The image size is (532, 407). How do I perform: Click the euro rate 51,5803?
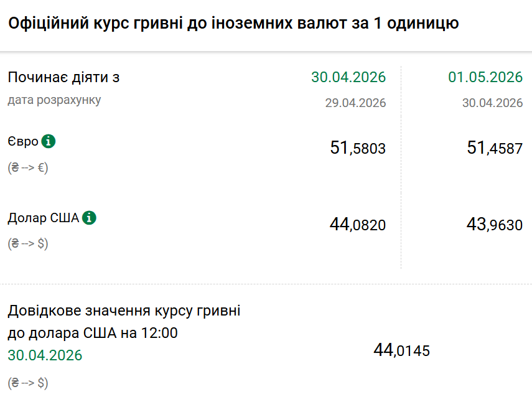(358, 148)
